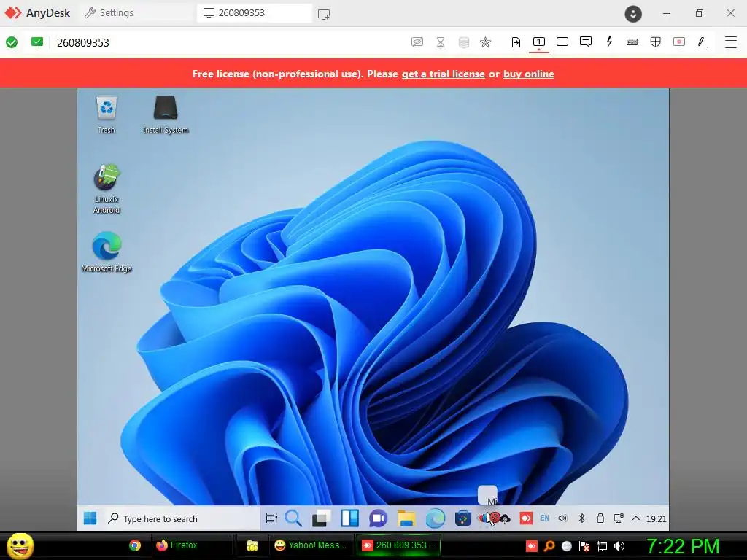Toggle the privacy mode crossed-eye monitor icon

(417, 42)
